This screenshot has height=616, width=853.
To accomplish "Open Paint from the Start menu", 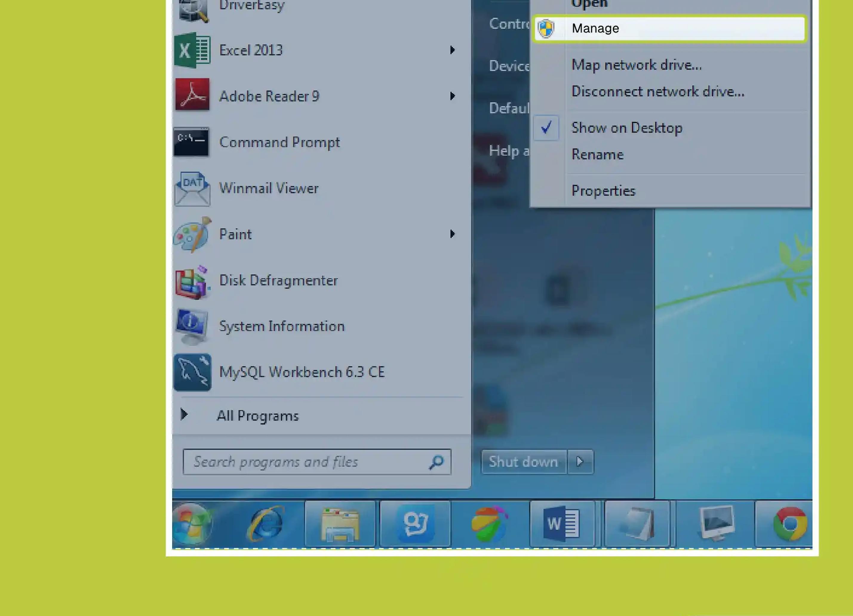I will click(236, 234).
